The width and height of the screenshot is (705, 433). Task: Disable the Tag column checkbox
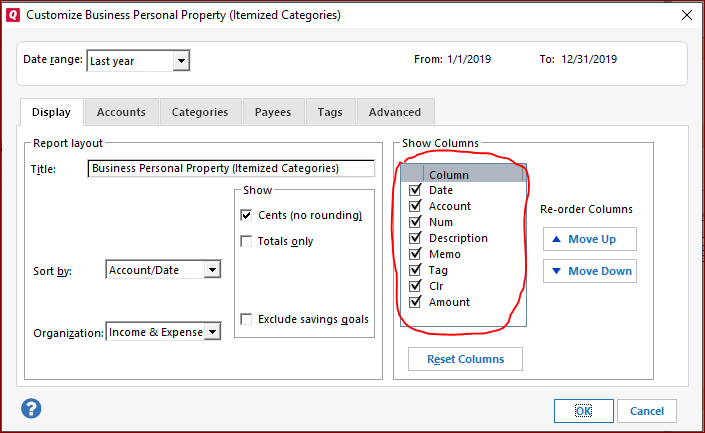tap(415, 270)
